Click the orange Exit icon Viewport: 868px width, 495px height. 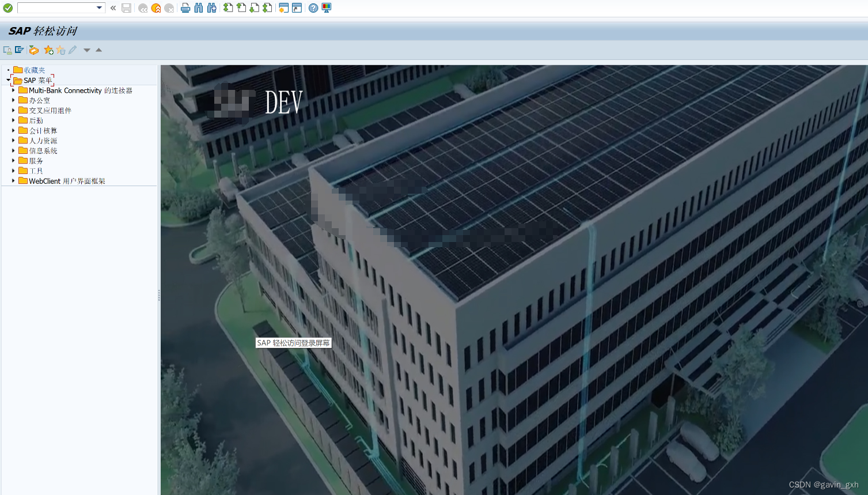click(x=156, y=8)
